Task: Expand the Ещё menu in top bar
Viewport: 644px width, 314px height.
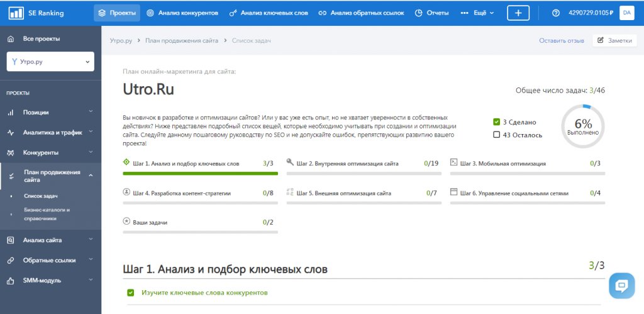Action: click(x=478, y=13)
